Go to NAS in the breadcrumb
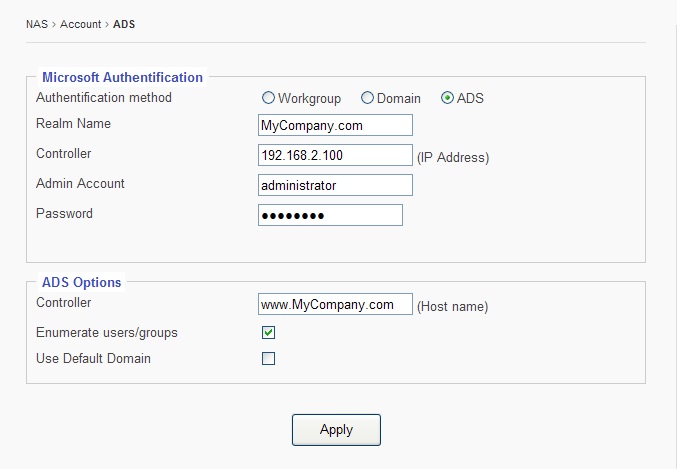Image resolution: width=677 pixels, height=469 pixels. [x=37, y=24]
